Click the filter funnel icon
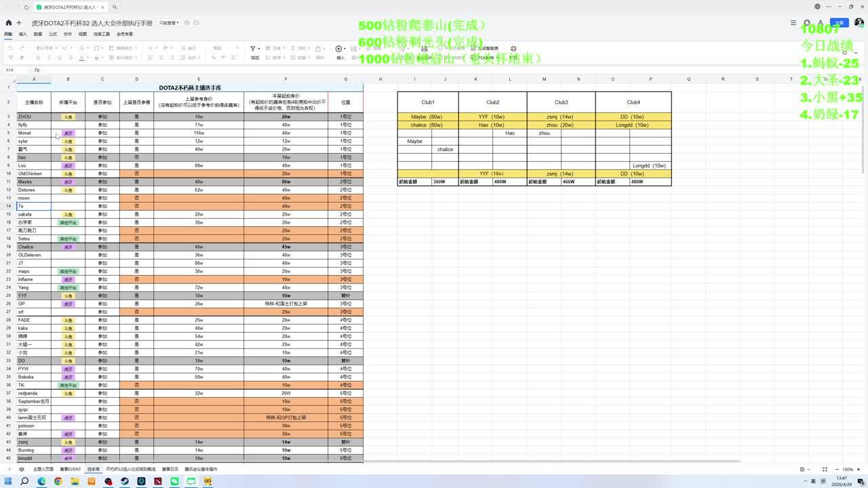868x488 pixels. [252, 49]
